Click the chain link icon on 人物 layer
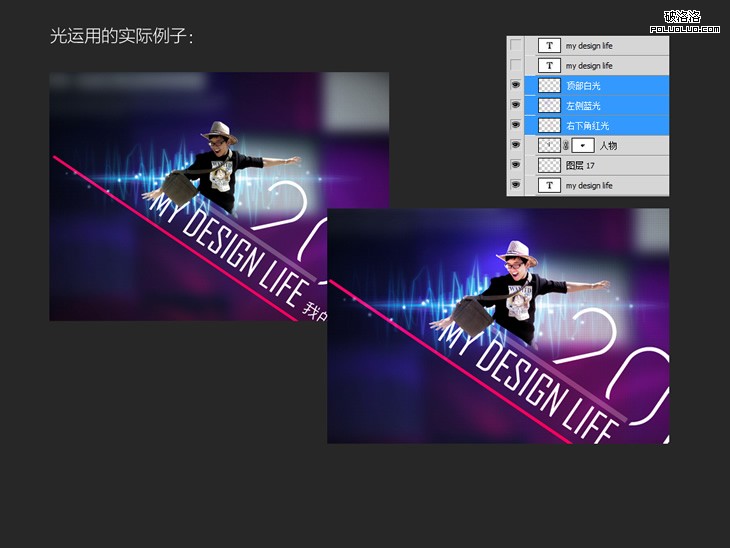Viewport: 730px width, 548px height. pyautogui.click(x=566, y=146)
